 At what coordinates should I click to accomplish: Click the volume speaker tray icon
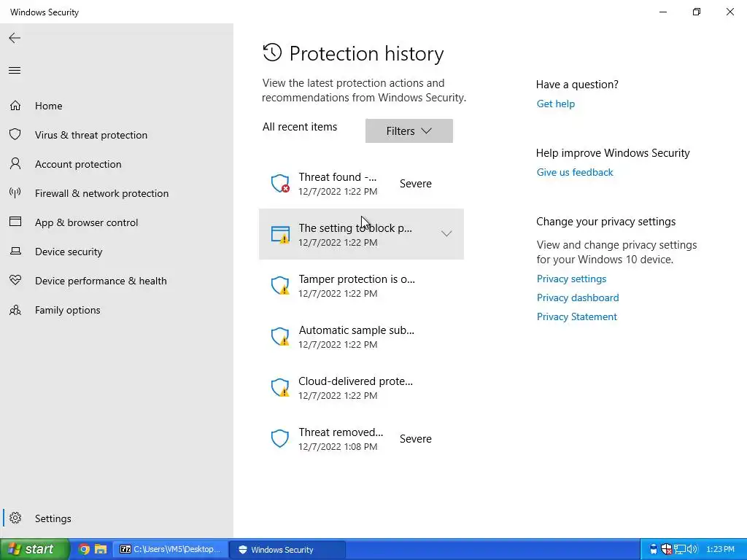point(692,549)
